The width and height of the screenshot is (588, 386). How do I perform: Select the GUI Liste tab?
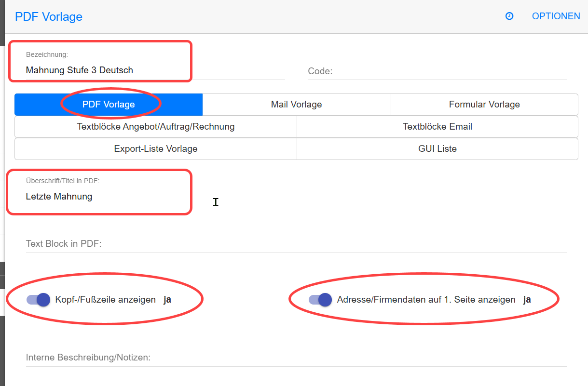point(438,149)
